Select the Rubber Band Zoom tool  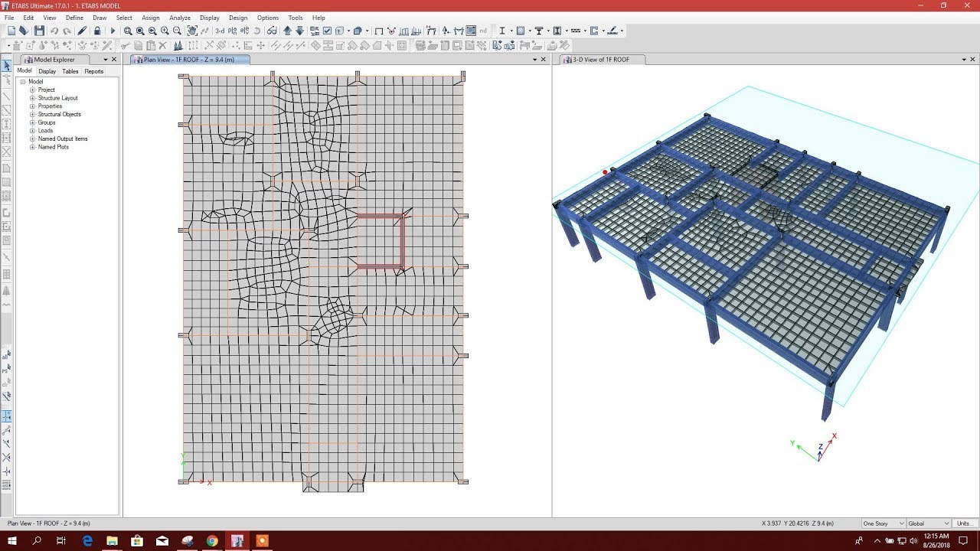click(x=128, y=31)
